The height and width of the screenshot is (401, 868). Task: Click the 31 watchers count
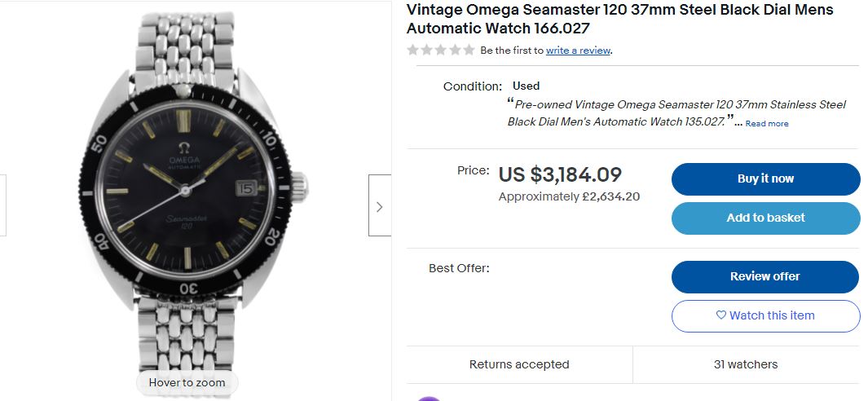[745, 364]
